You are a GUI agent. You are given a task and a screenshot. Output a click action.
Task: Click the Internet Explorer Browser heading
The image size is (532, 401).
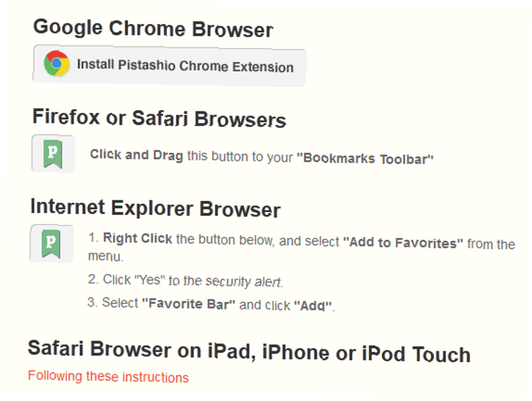click(155, 207)
